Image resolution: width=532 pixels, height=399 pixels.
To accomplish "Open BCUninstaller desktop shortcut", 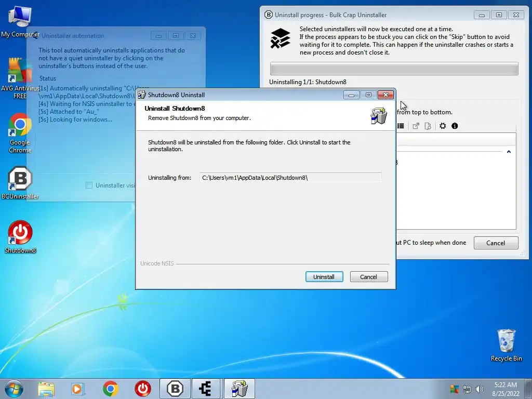I will 20,182.
